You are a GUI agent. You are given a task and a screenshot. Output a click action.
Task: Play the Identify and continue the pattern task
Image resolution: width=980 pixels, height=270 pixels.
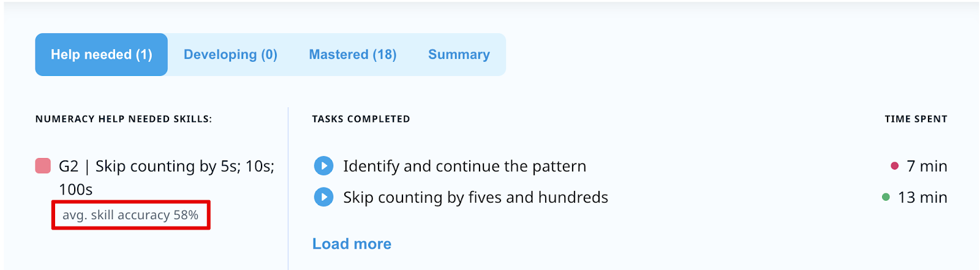pyautogui.click(x=323, y=166)
